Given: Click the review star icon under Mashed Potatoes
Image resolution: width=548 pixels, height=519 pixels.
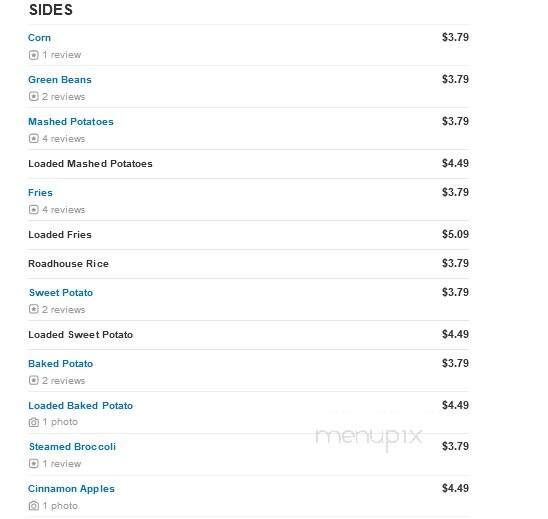Looking at the screenshot, I should (x=34, y=138).
